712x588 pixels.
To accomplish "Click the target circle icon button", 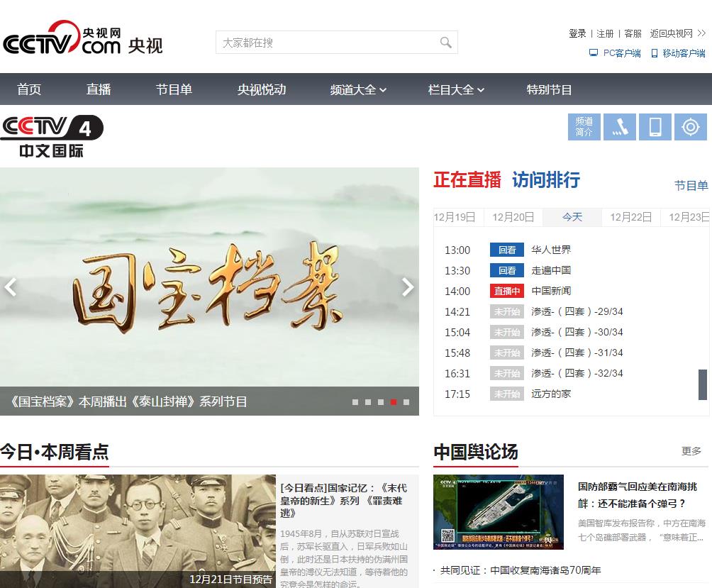I will [x=691, y=127].
